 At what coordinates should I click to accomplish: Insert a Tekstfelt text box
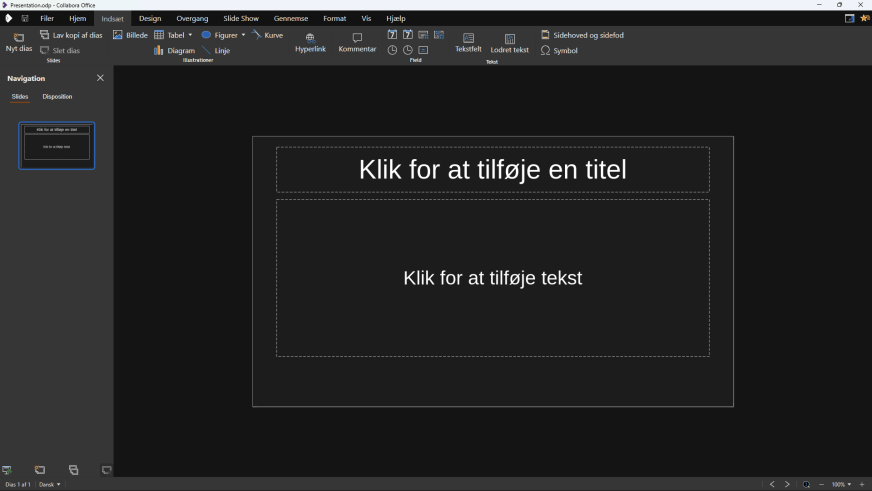point(468,42)
